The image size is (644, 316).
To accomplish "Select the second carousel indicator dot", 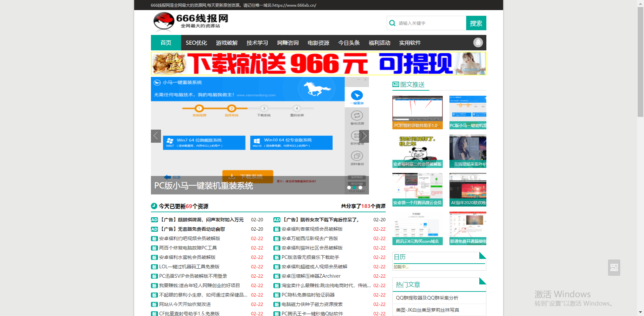I will coord(355,187).
